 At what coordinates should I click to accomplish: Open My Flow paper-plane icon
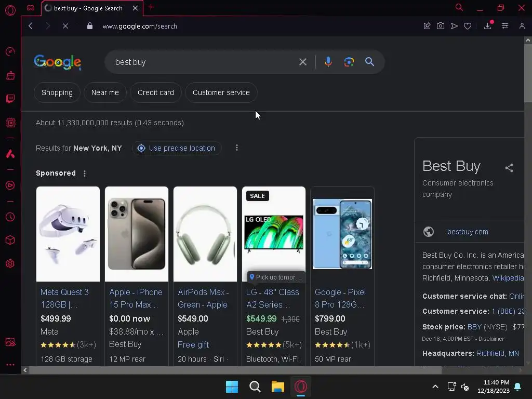(454, 26)
